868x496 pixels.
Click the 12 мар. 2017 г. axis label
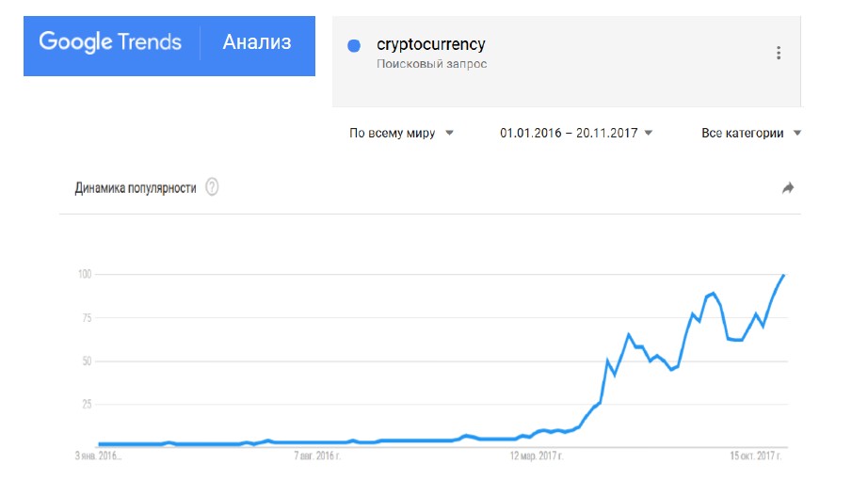click(537, 456)
